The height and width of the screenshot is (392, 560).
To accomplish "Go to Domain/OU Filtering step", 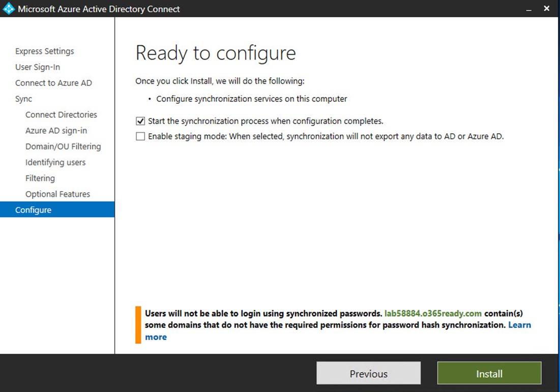I will tap(63, 146).
